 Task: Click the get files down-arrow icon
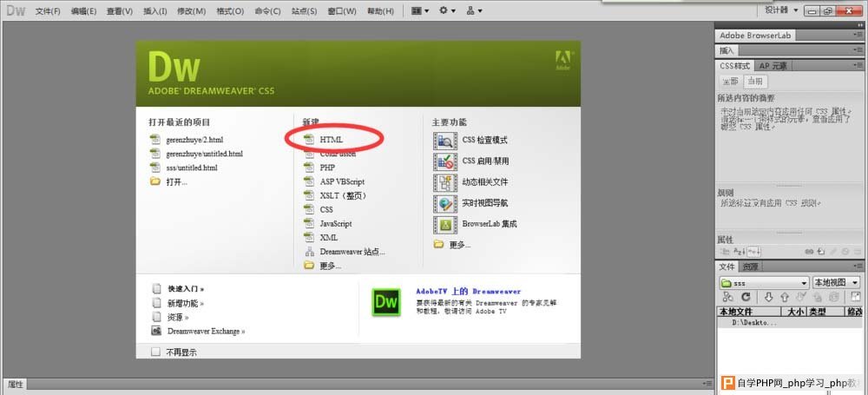click(x=768, y=297)
